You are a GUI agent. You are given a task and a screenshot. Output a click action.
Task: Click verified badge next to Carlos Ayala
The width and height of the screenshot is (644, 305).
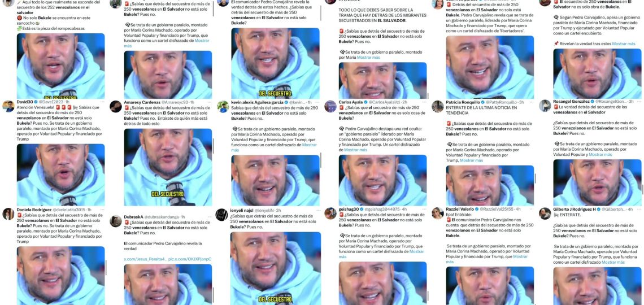click(x=365, y=102)
